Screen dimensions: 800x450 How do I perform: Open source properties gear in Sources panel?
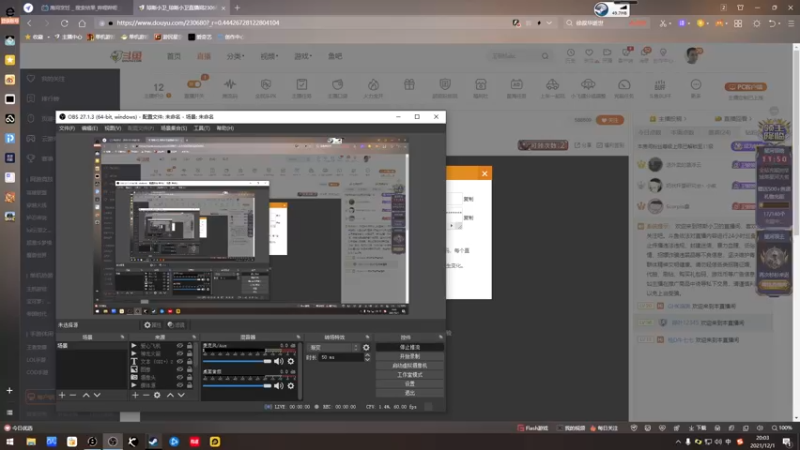coord(157,395)
